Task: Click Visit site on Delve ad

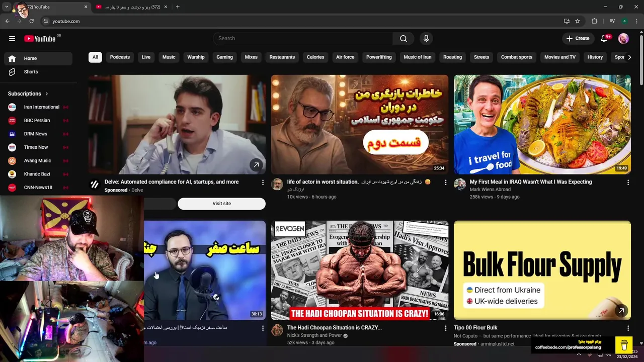Action: [221, 204]
